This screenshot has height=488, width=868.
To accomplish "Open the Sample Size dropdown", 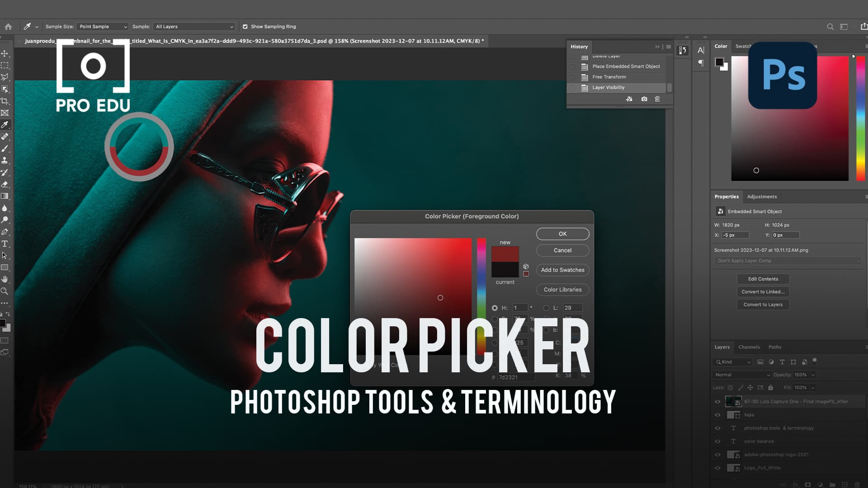I will [x=102, y=27].
